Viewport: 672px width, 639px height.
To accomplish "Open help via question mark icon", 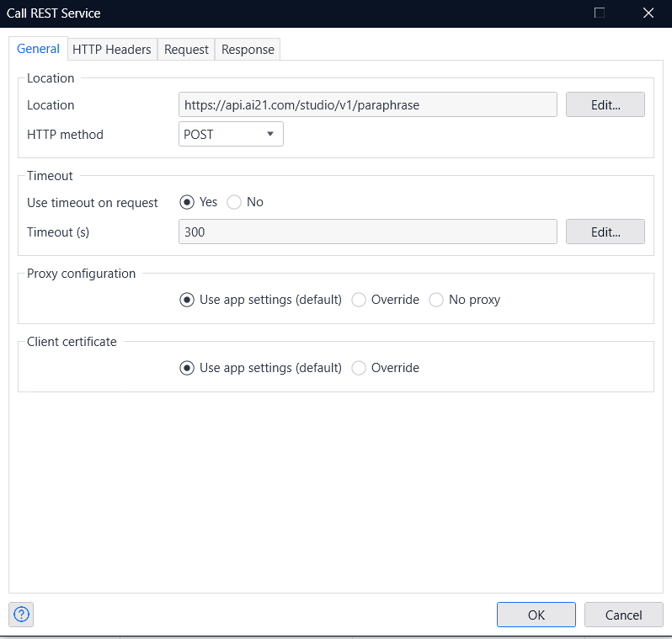I will pyautogui.click(x=21, y=614).
